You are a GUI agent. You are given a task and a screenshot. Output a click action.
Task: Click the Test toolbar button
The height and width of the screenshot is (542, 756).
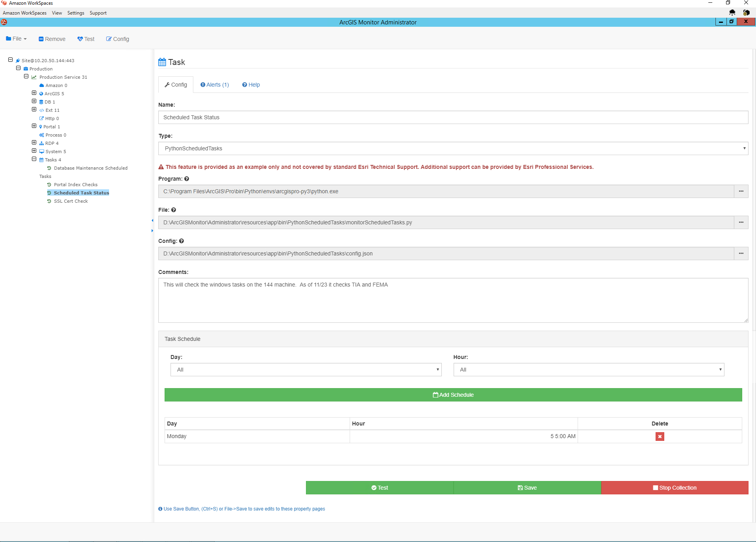(86, 39)
